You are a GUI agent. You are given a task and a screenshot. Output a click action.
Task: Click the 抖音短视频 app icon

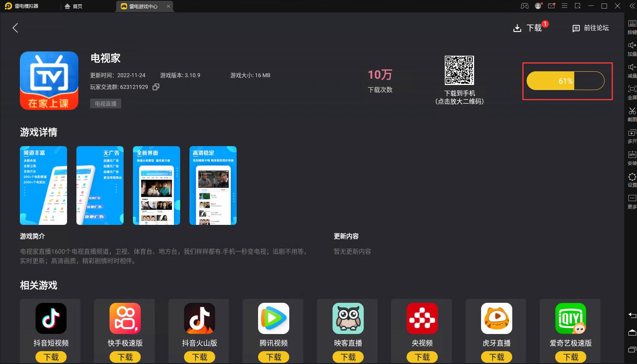coord(51,318)
